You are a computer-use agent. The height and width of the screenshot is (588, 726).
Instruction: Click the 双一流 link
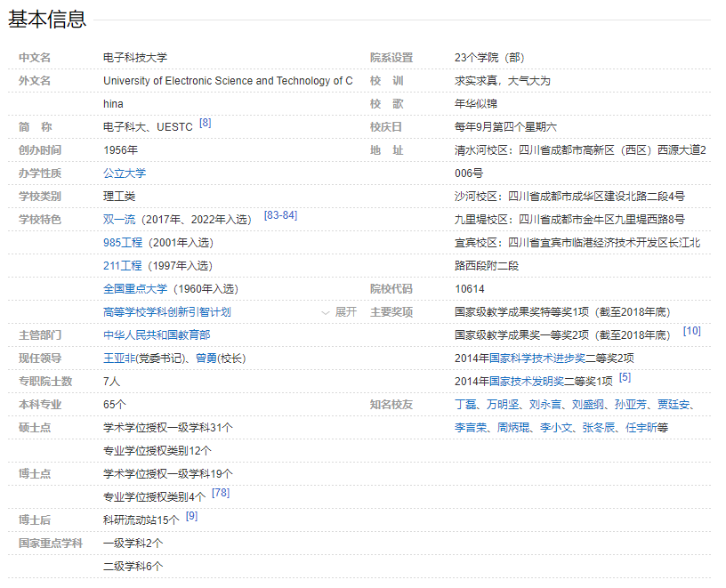click(x=119, y=220)
